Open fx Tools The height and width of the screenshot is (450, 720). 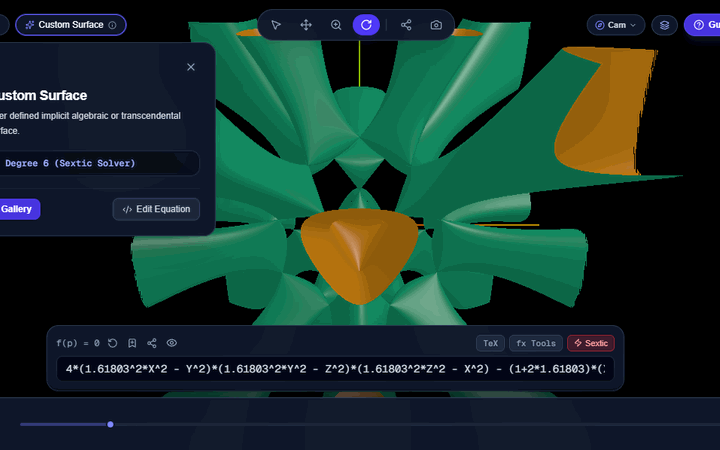pos(536,343)
